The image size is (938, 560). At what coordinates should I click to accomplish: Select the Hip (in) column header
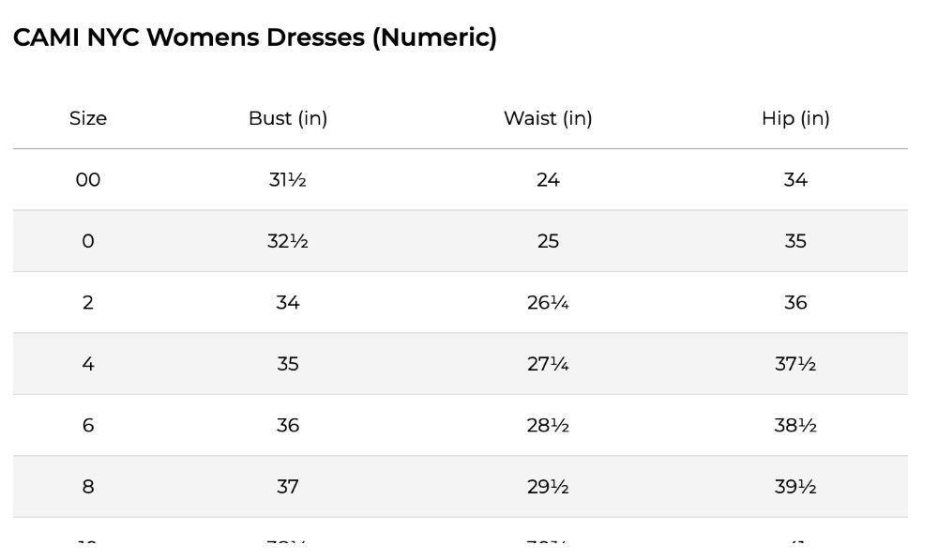pos(795,118)
